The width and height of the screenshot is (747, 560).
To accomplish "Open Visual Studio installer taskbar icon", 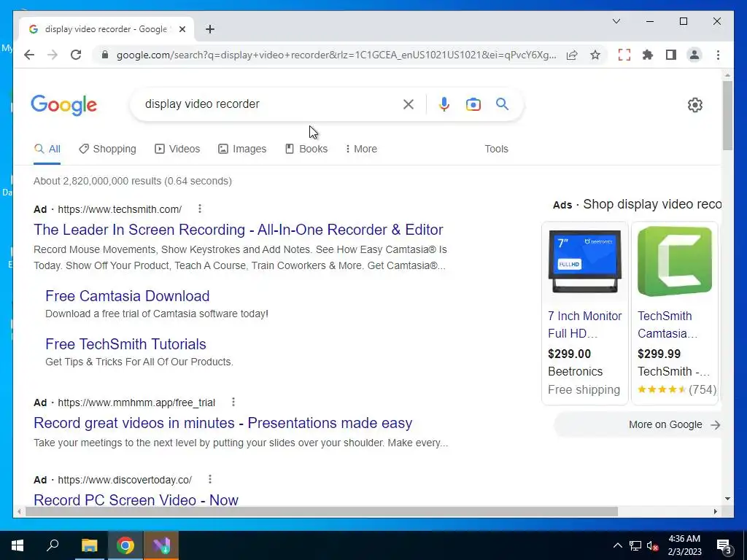I will [161, 545].
